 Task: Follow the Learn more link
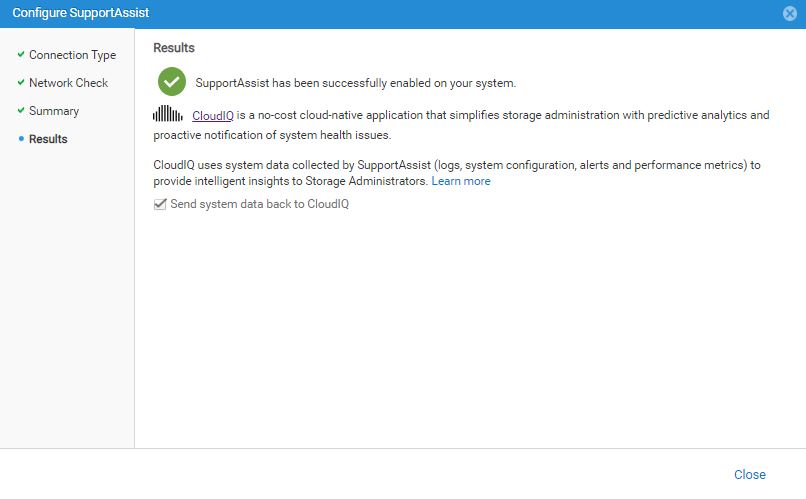click(461, 181)
